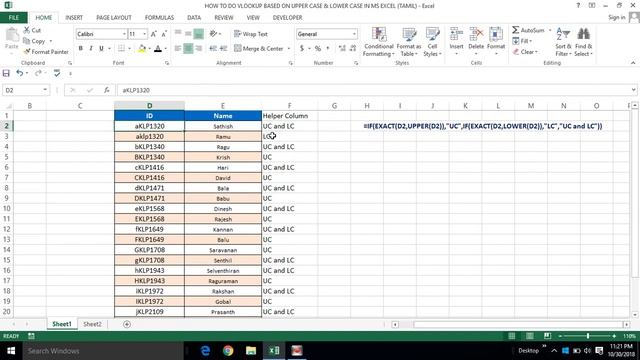Switch to the FORMULAS tab

159,18
